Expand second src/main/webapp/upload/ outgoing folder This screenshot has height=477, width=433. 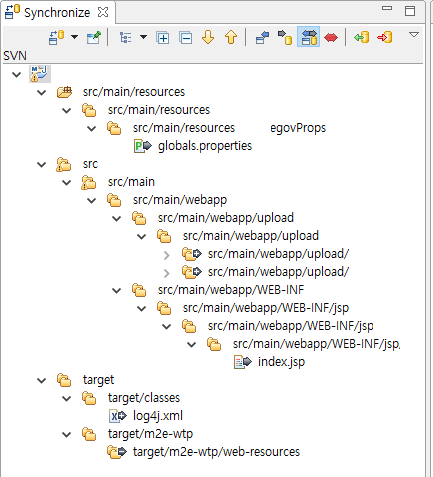(166, 273)
